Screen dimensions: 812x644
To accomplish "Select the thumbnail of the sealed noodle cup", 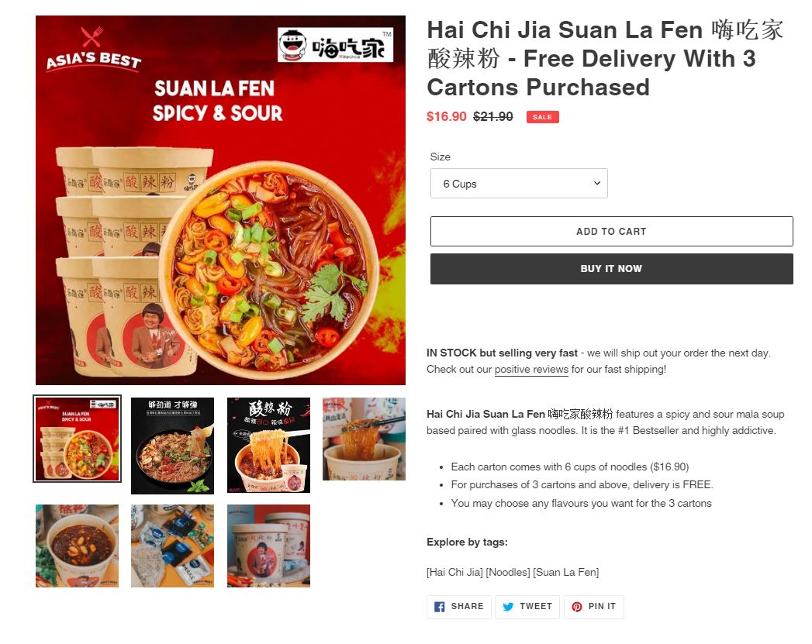I will [x=269, y=546].
